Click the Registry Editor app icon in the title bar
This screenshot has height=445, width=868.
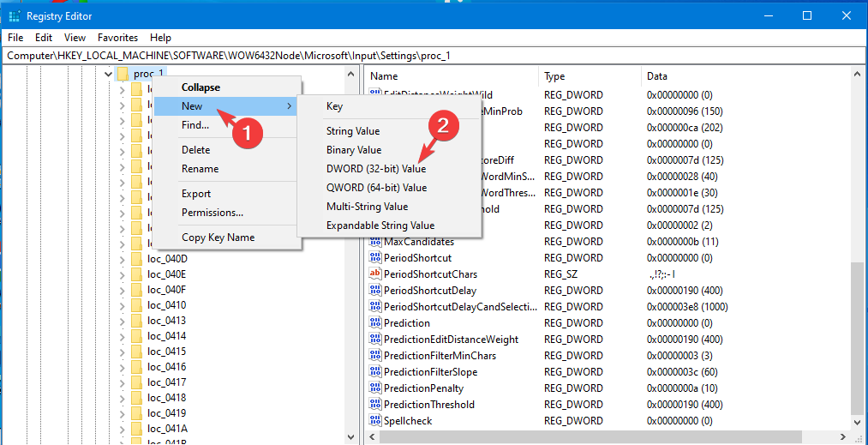pyautogui.click(x=15, y=16)
